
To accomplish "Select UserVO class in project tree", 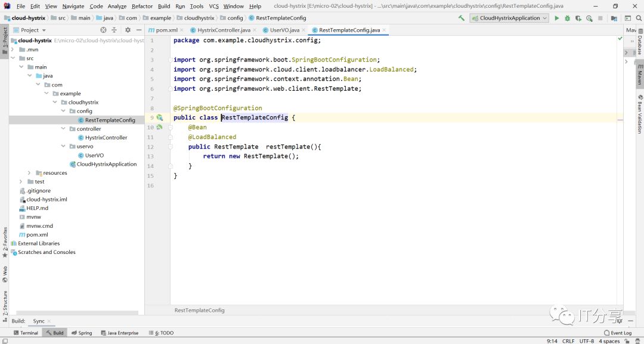I will (95, 155).
